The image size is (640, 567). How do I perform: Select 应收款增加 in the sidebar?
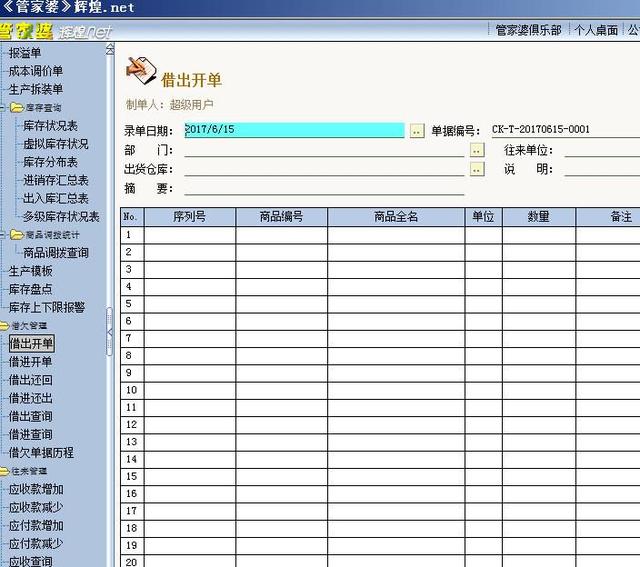36,489
